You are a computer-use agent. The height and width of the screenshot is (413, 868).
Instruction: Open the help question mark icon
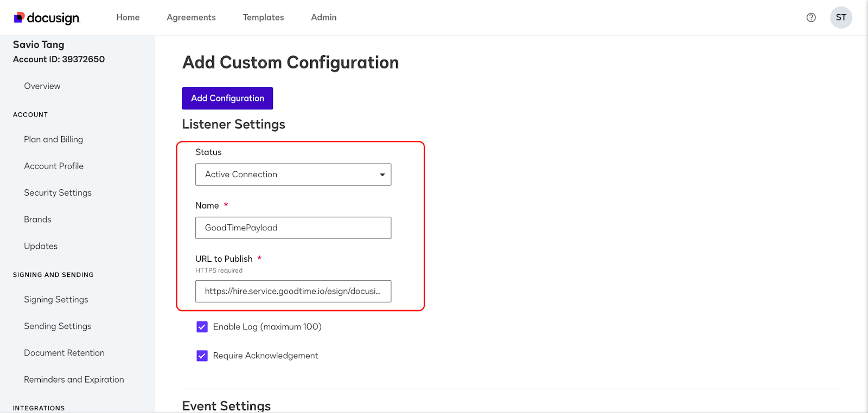tap(811, 17)
